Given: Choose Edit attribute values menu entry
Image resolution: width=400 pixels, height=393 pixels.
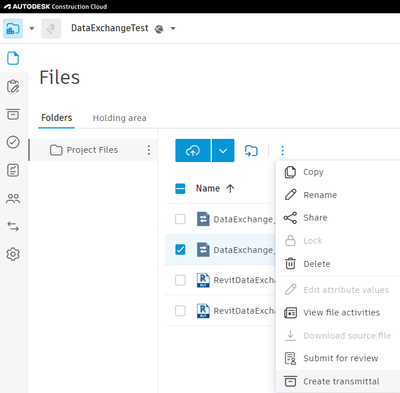Looking at the screenshot, I should (x=338, y=290).
